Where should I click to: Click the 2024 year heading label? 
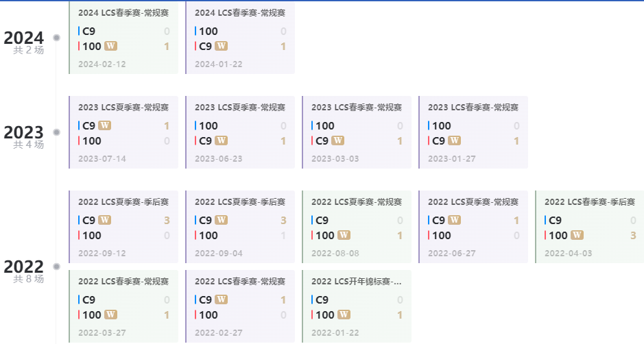pos(24,38)
